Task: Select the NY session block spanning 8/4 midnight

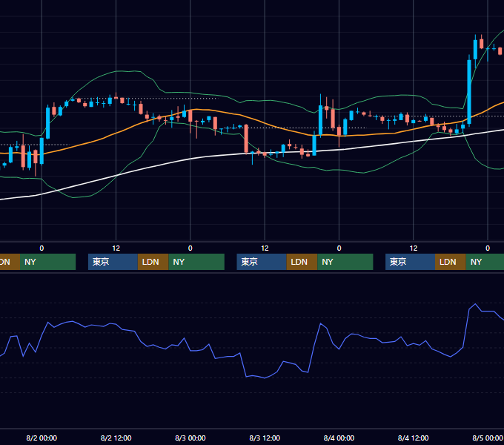Action: [x=345, y=262]
